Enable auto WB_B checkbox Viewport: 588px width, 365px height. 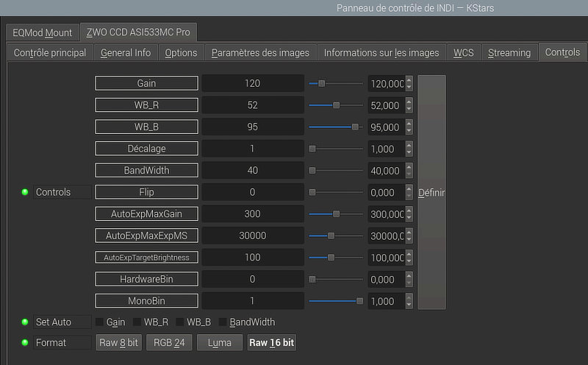179,322
